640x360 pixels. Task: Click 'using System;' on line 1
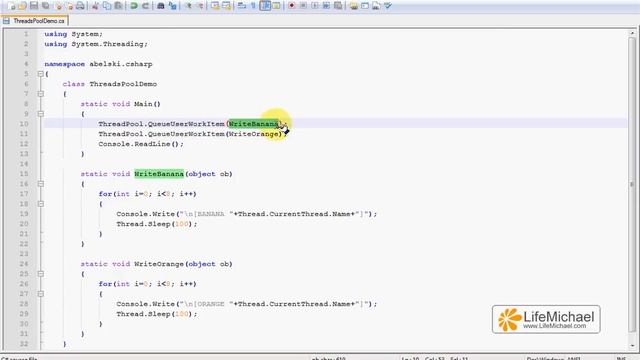click(73, 34)
